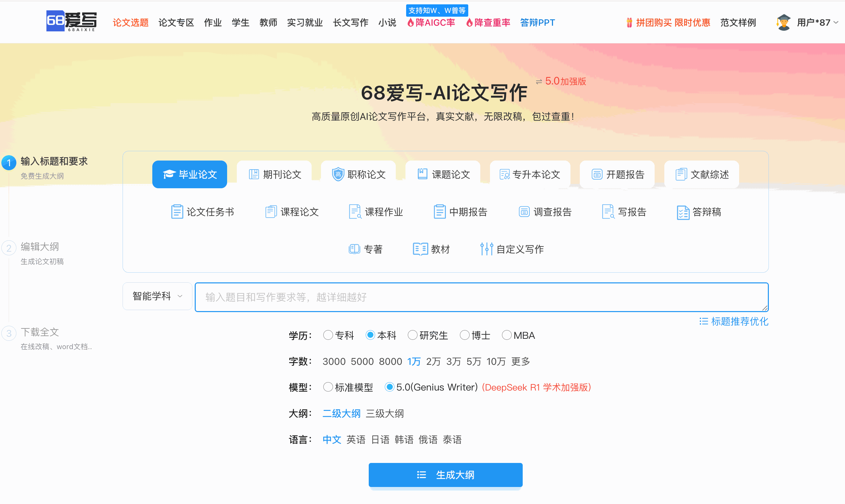Set word count to 1万
Viewport: 845px width, 504px height.
tap(414, 361)
